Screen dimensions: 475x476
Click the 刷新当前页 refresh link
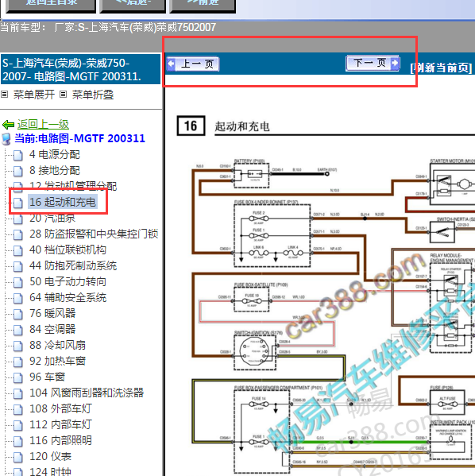[x=441, y=68]
